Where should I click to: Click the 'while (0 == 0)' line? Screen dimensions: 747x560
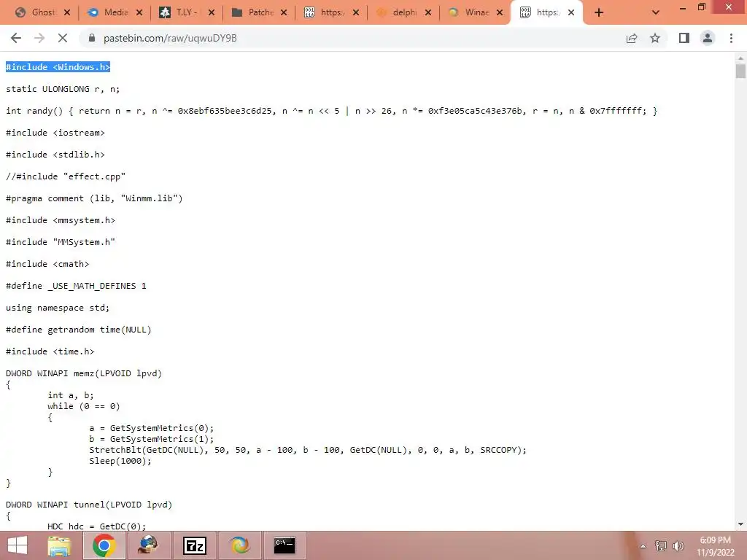(x=84, y=406)
